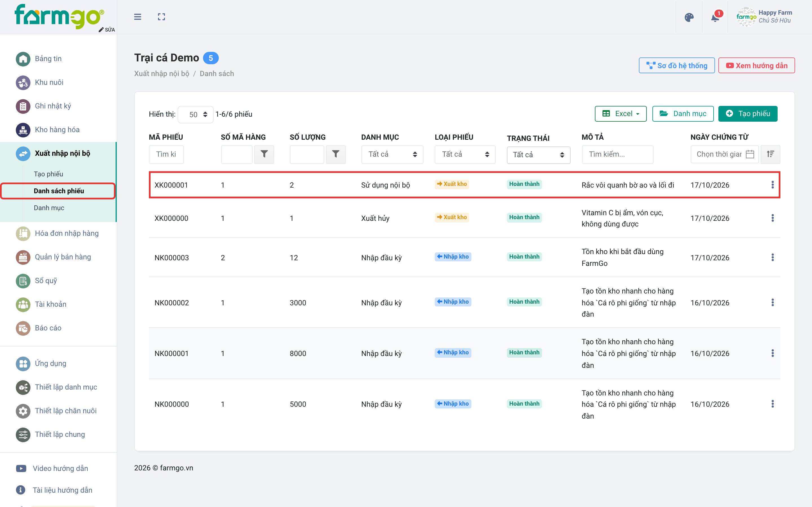Apply the Số lượng filter funnel
The width and height of the screenshot is (812, 507).
[336, 154]
